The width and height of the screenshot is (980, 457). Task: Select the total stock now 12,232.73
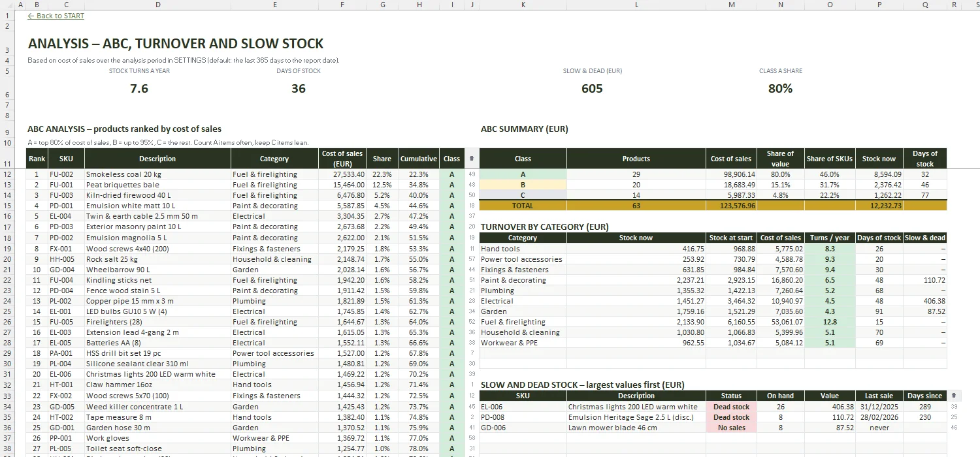(879, 206)
